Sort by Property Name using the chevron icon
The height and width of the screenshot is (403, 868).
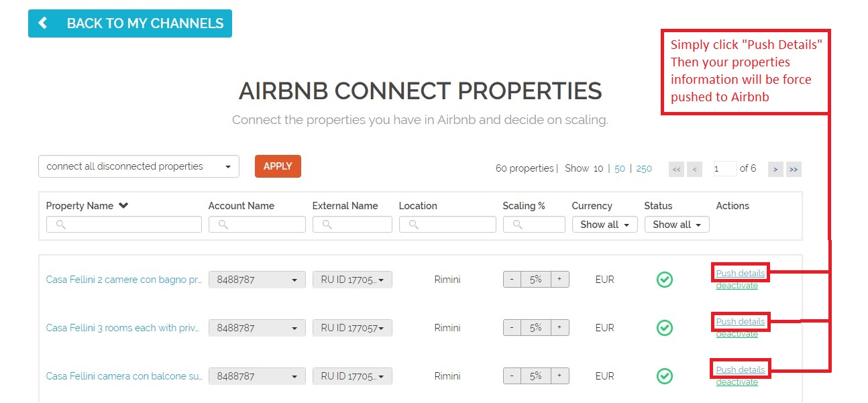click(123, 206)
